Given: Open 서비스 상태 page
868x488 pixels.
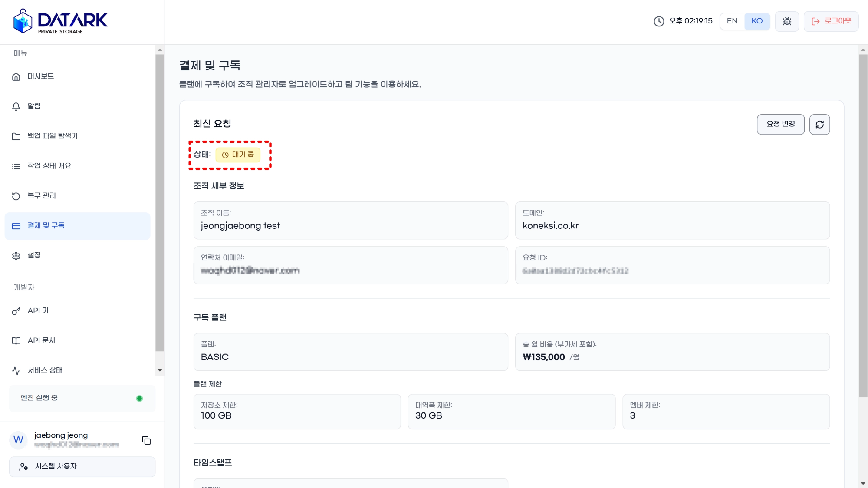Looking at the screenshot, I should (77, 370).
